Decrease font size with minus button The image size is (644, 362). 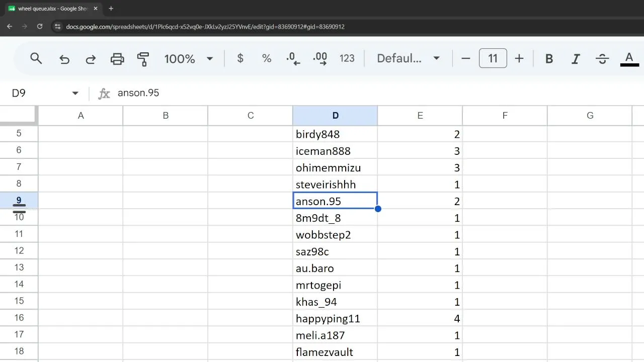tap(466, 58)
